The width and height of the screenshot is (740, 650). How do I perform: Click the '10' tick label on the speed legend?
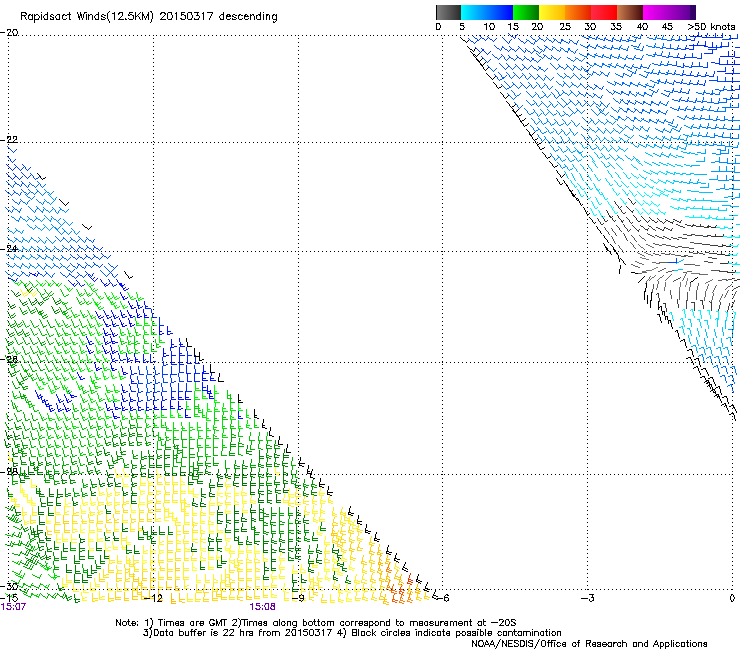pyautogui.click(x=489, y=27)
